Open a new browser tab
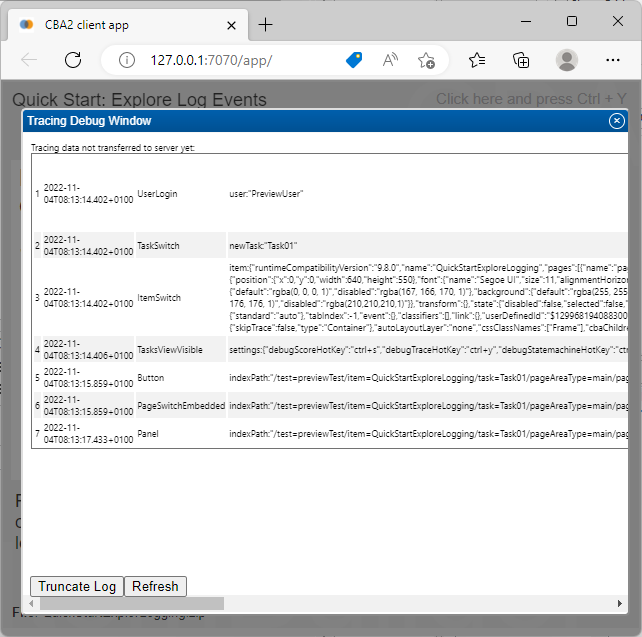The image size is (642, 637). click(265, 24)
